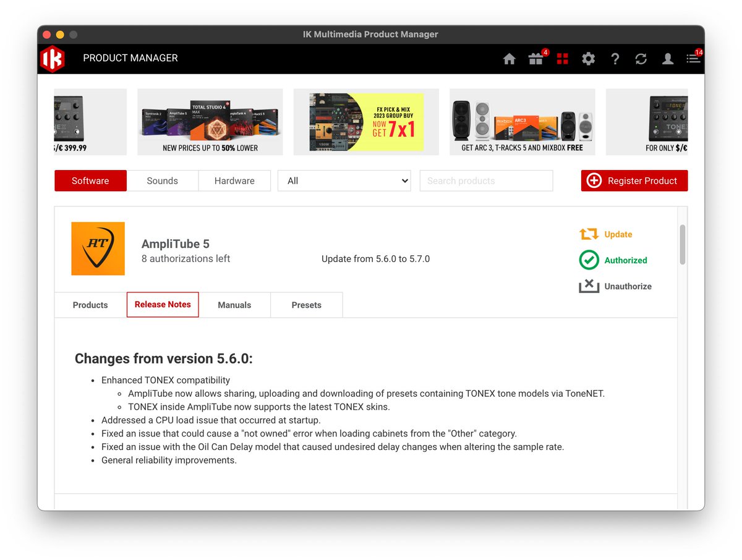Click the "not owned" error fix bullet
Viewport: 742px width, 560px height.
309,433
